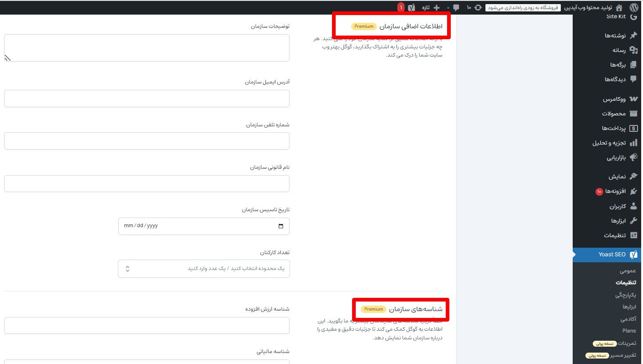Click the آدرس ایمیل سازمان email input
This screenshot has width=643, height=364.
(x=147, y=99)
